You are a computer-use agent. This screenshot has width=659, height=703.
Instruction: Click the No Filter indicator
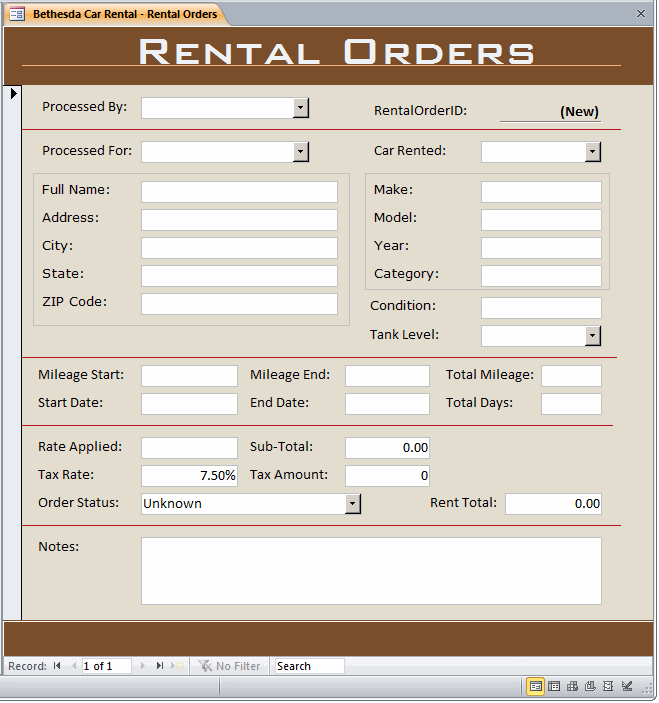pos(229,666)
